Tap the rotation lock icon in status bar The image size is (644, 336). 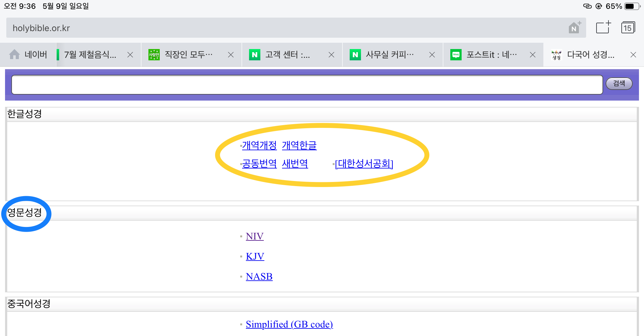(599, 6)
